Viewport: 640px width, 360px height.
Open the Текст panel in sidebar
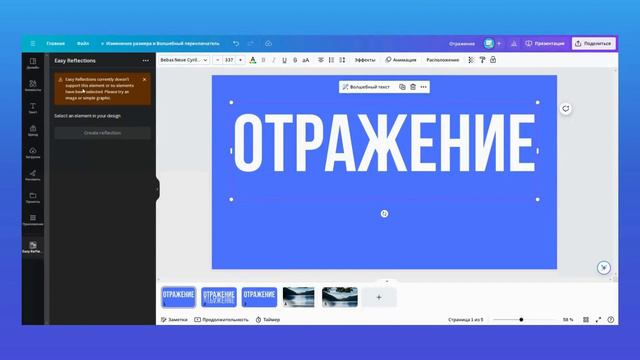click(x=33, y=108)
